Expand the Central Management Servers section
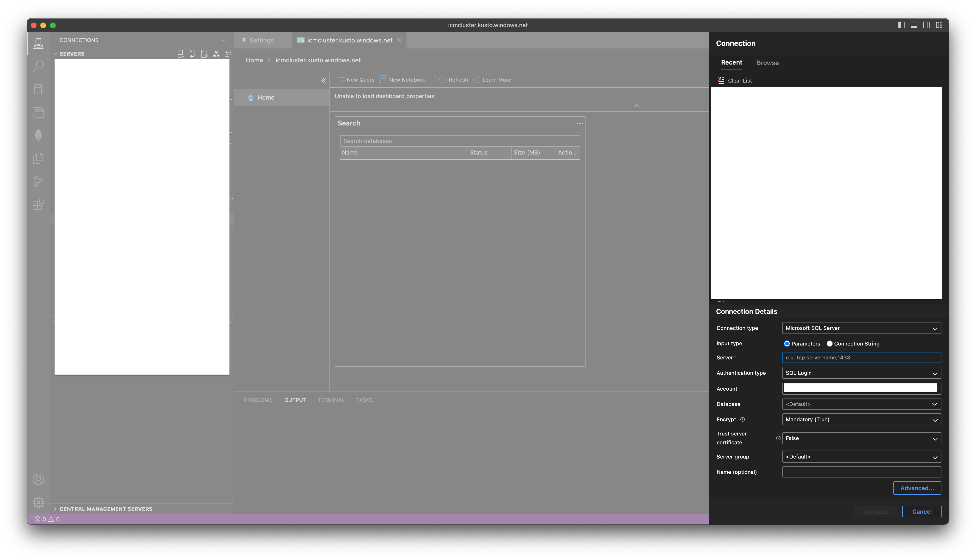The width and height of the screenshot is (976, 560). coord(55,508)
